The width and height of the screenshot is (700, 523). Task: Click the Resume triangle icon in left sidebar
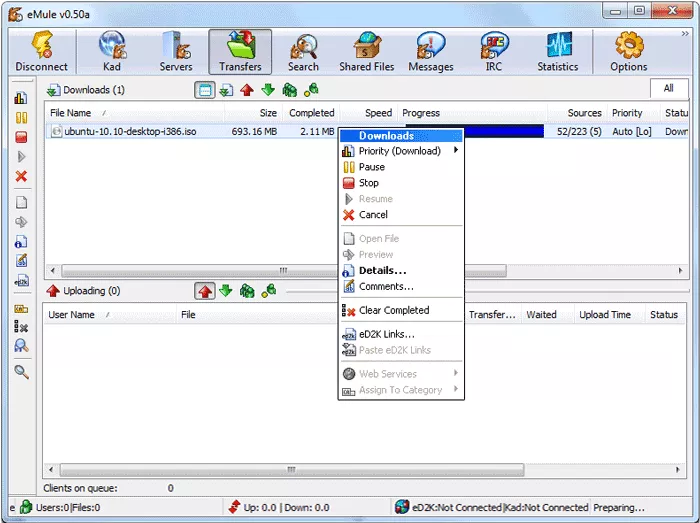point(21,157)
